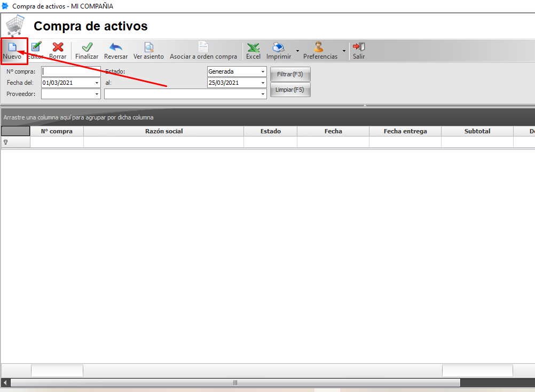This screenshot has height=392, width=535.
Task: Click the N° compra input field
Action: 70,71
